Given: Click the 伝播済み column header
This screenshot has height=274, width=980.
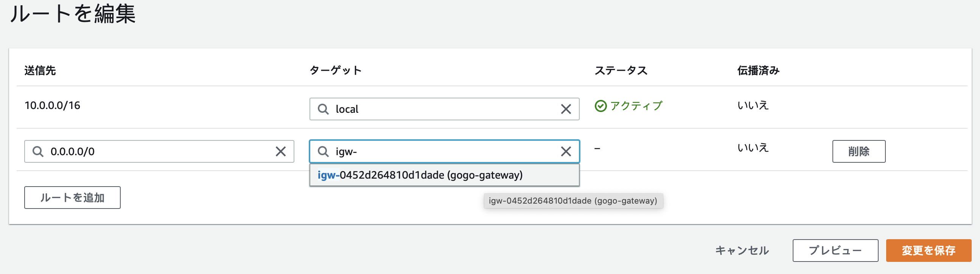Looking at the screenshot, I should pos(758,70).
